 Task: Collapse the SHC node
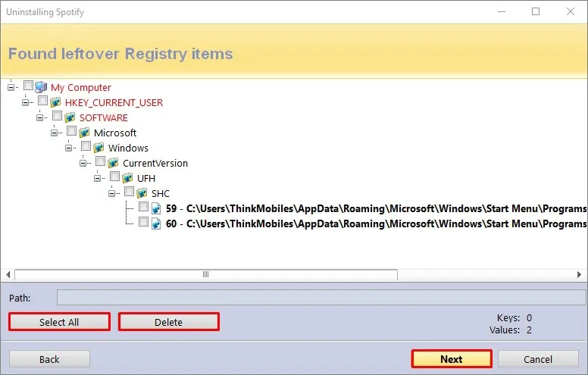tap(111, 193)
